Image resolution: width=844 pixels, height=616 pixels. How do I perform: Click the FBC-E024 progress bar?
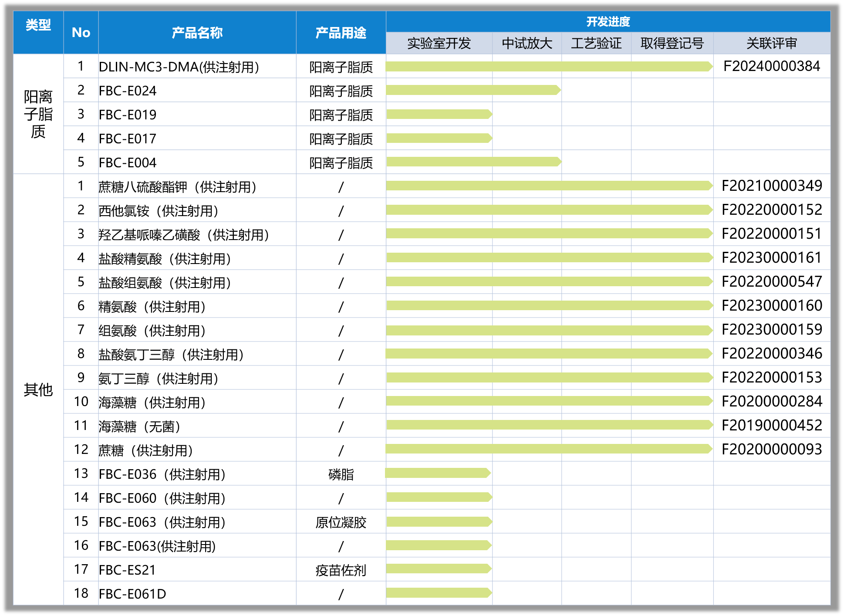coord(473,90)
